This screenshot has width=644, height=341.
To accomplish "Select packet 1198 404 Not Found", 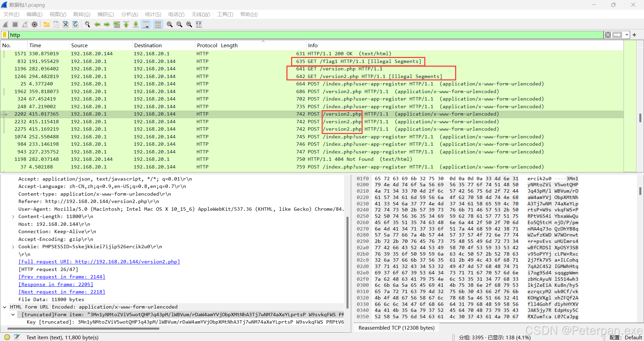I will tap(312, 159).
